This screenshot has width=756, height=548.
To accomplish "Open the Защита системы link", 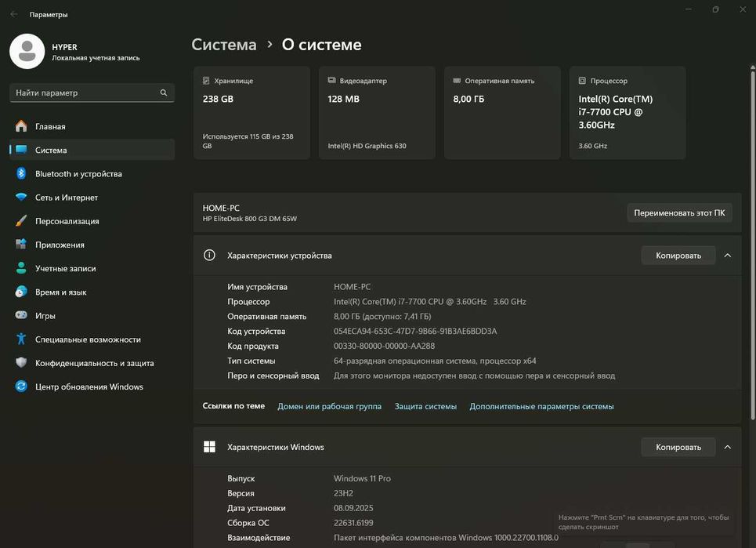I will [425, 406].
